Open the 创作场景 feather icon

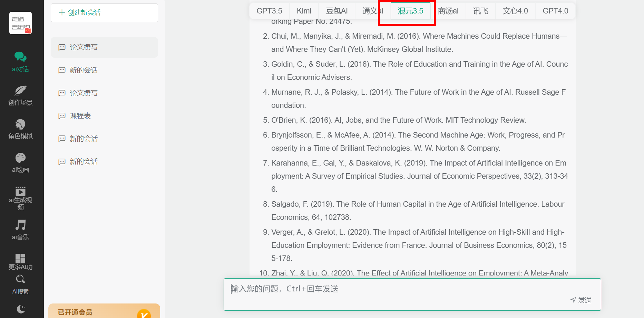[x=20, y=91]
